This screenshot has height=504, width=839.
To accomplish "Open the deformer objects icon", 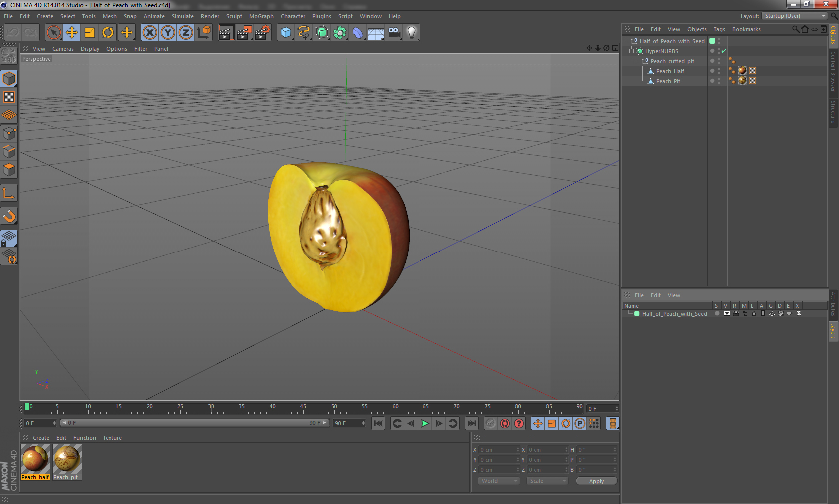I will (x=358, y=33).
